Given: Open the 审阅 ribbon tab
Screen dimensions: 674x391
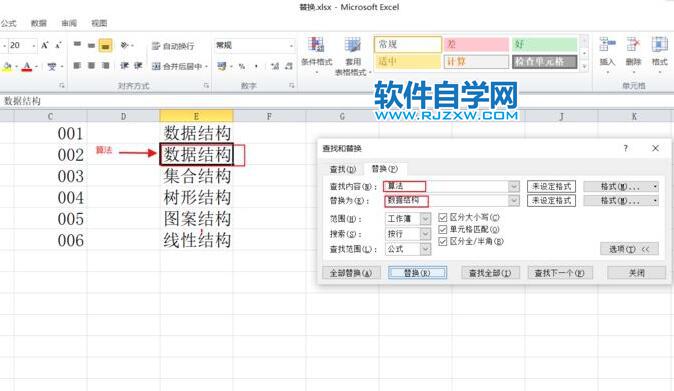Looking at the screenshot, I should click(69, 23).
